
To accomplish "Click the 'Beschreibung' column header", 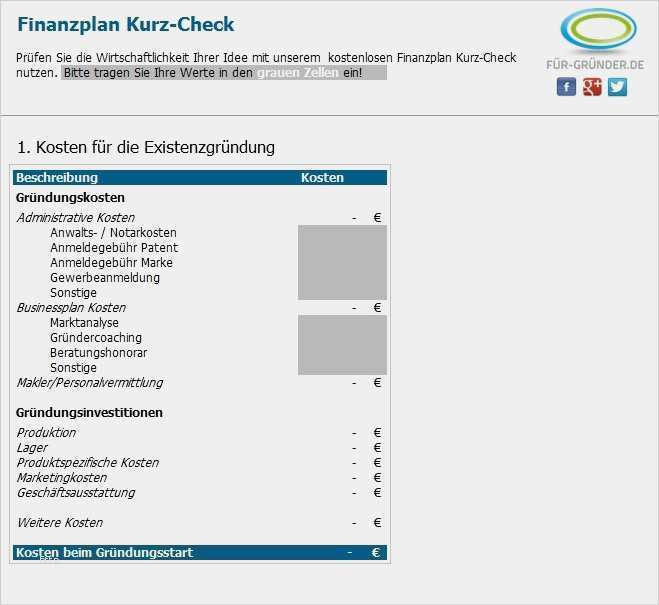I will pyautogui.click(x=57, y=178).
